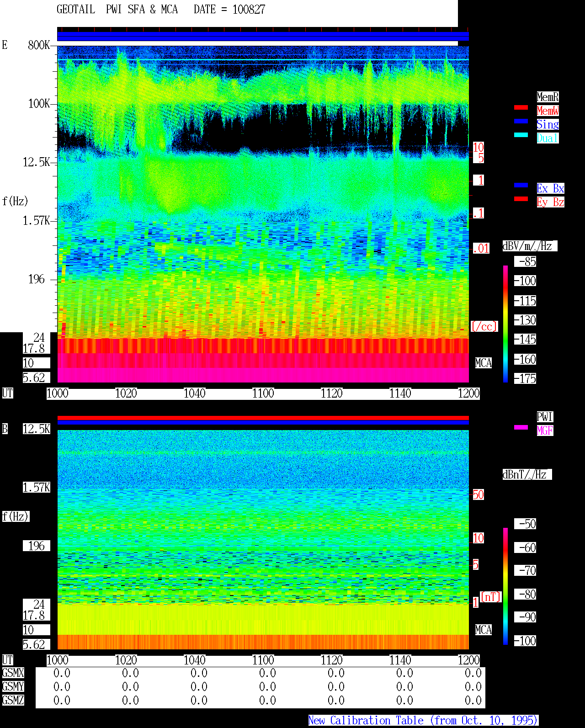The width and height of the screenshot is (585, 728).
Task: Click the GSMX row label
Action: [x=13, y=673]
